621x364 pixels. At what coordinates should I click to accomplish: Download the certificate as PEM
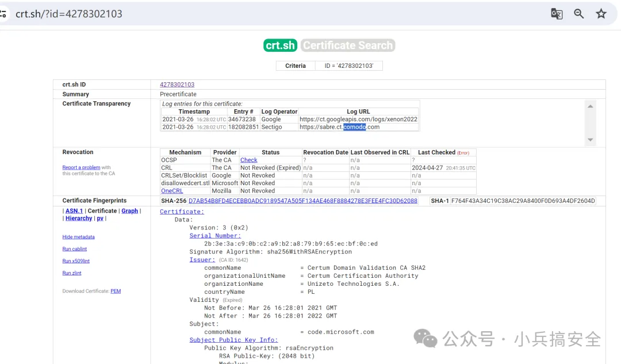click(x=116, y=291)
